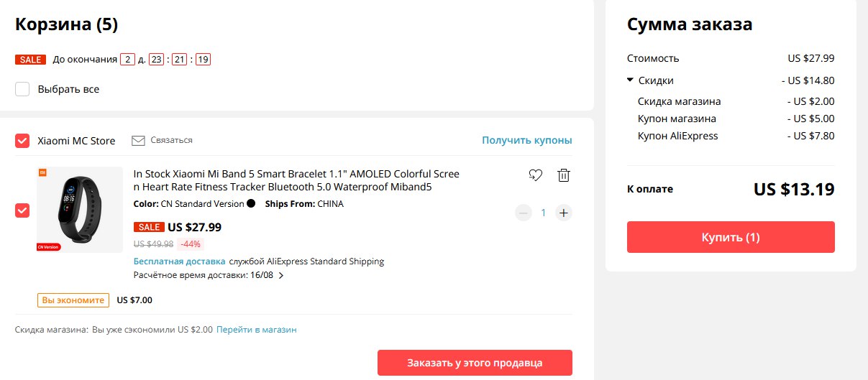Image resolution: width=868 pixels, height=380 pixels.
Task: Decrease quantity with the minus button
Action: tap(524, 213)
